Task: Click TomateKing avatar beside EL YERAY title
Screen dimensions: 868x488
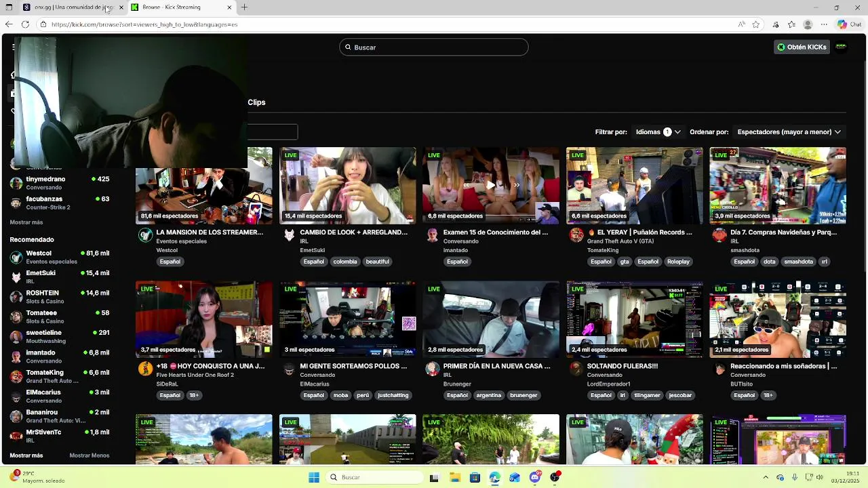Action: tap(576, 235)
